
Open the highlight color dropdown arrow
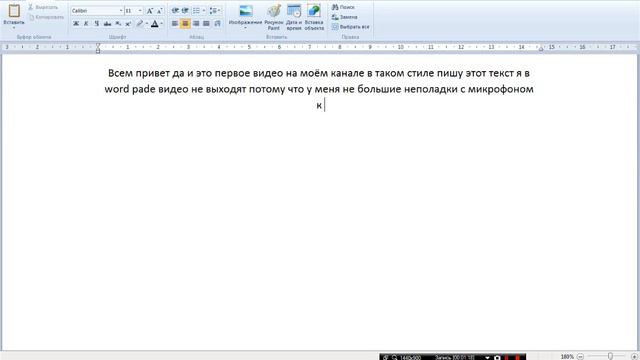coord(147,24)
